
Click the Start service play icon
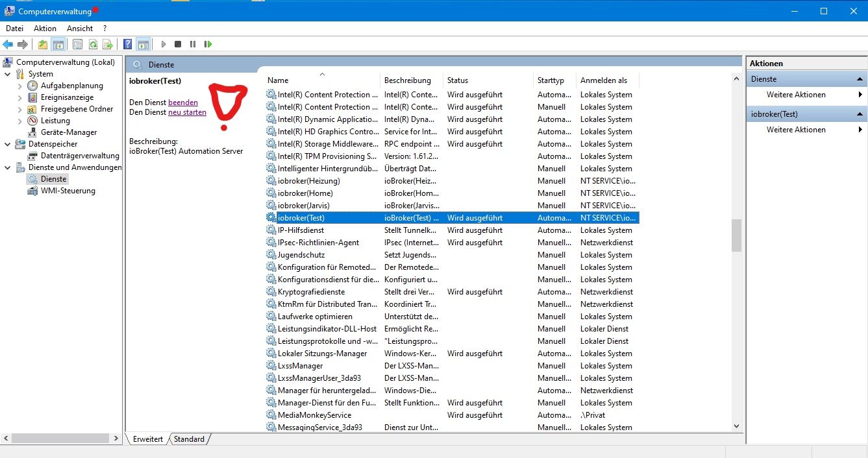click(164, 44)
